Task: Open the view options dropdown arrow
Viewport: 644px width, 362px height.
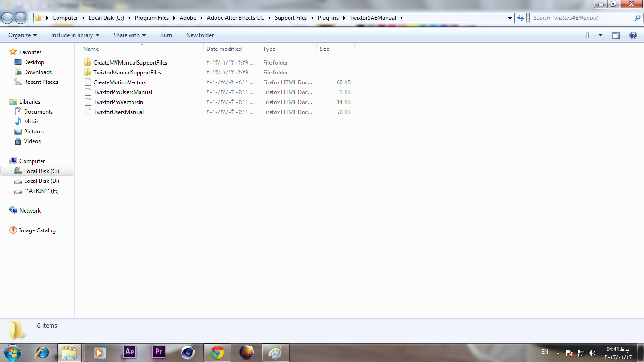Action: [600, 35]
